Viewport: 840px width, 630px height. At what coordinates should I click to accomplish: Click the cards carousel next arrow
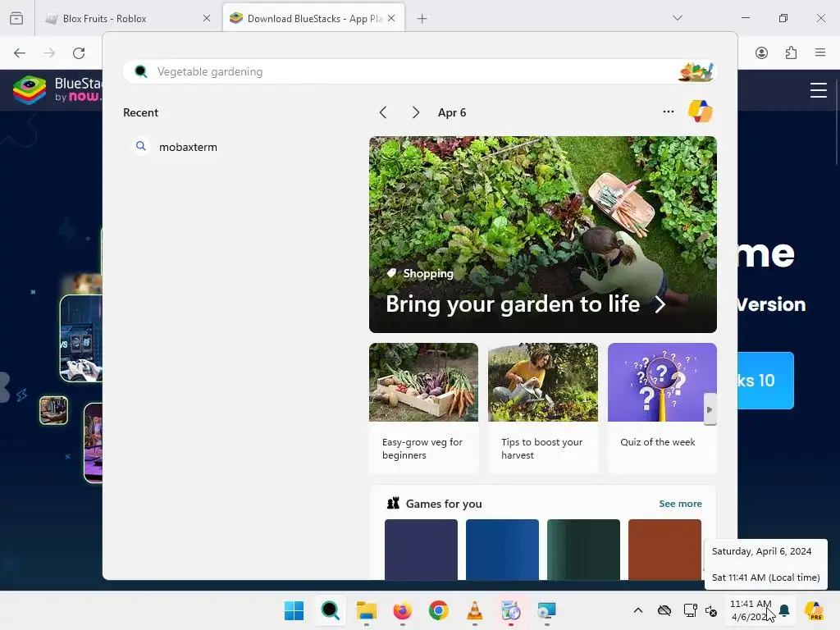[x=710, y=409]
